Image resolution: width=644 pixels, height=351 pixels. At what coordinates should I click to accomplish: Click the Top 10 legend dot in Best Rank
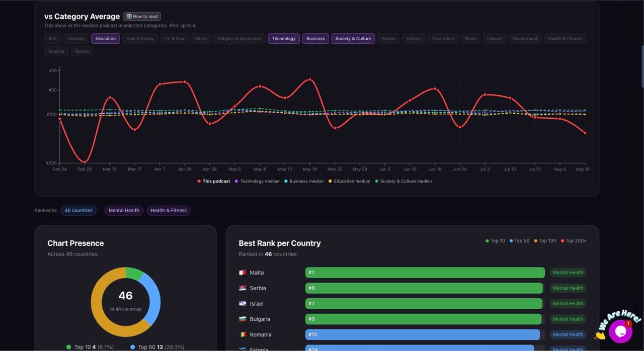[487, 241]
